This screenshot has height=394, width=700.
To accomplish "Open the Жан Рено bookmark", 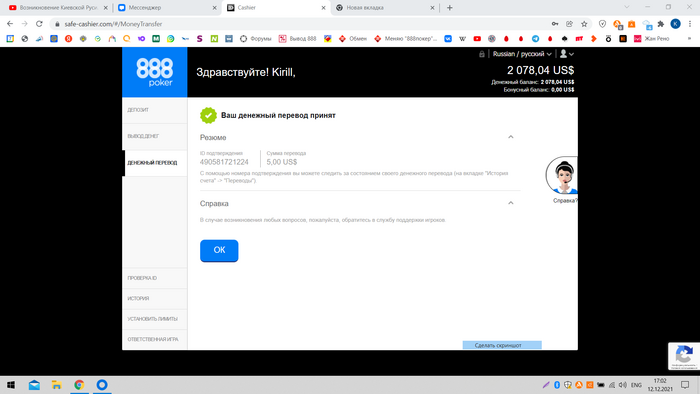I will pyautogui.click(x=652, y=39).
